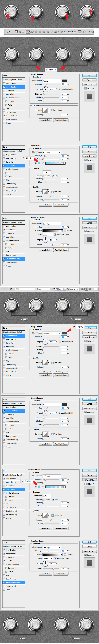Click the Left Align Text icon
99x644 pixels.
click(x=82, y=289)
